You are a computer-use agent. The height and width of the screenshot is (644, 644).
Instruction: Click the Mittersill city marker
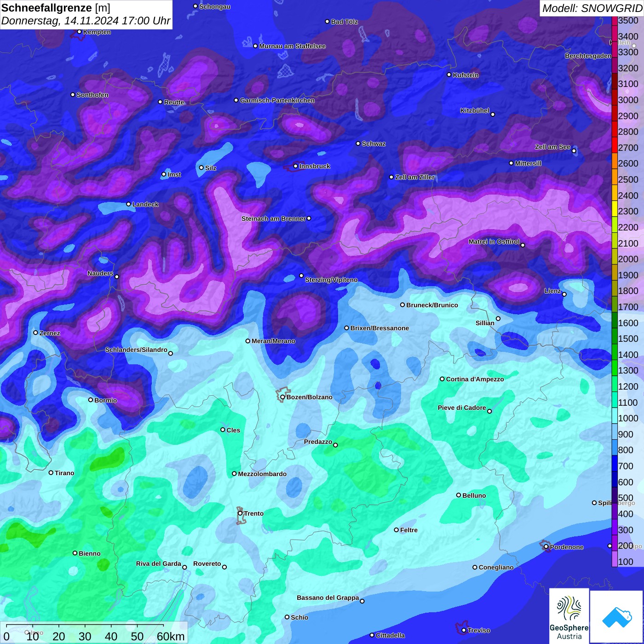tap(511, 163)
